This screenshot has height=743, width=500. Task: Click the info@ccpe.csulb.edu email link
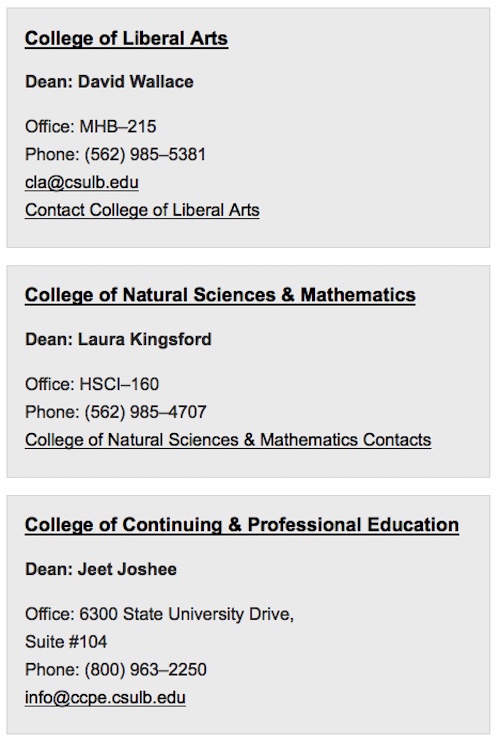point(105,698)
